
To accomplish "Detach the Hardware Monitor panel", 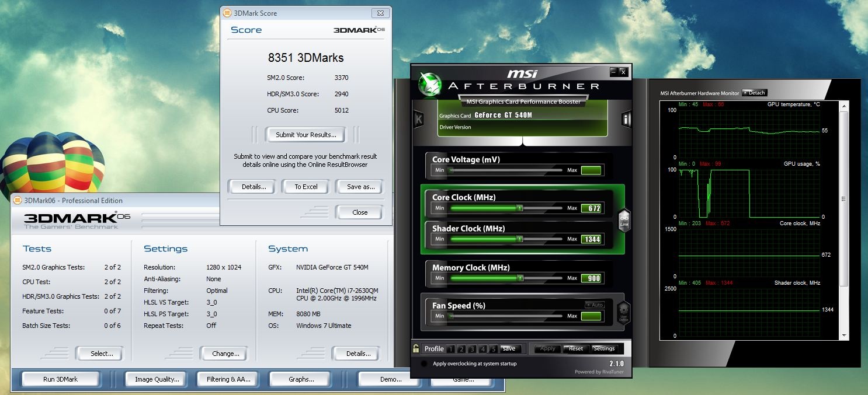I will click(x=754, y=93).
